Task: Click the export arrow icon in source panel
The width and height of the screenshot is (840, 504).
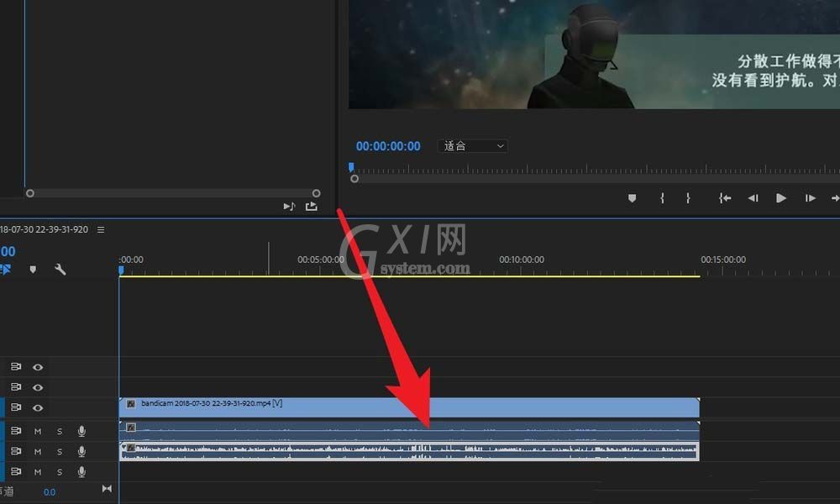Action: [312, 206]
